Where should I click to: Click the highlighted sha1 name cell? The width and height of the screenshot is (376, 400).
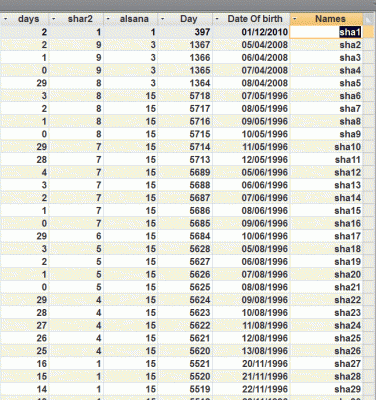pyautogui.click(x=326, y=32)
